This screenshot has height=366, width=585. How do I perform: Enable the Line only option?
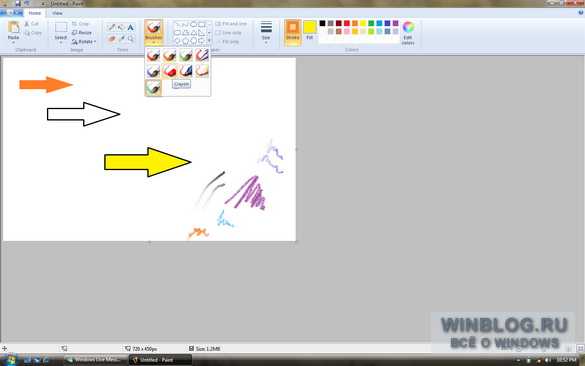click(x=228, y=33)
